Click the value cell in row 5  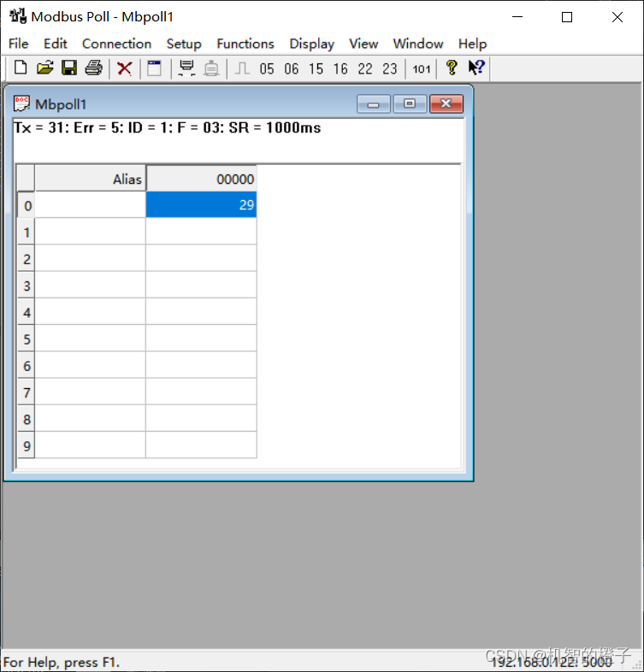click(202, 339)
